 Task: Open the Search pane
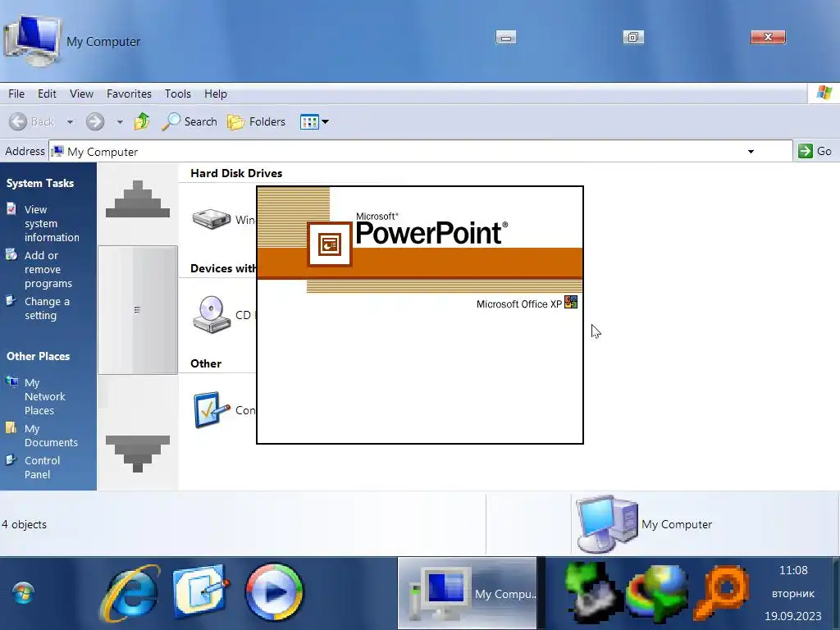(x=189, y=121)
